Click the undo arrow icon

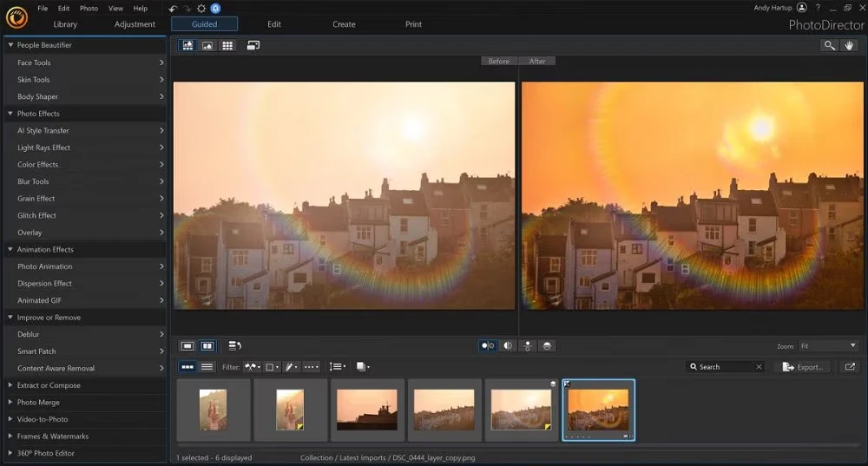pyautogui.click(x=173, y=8)
